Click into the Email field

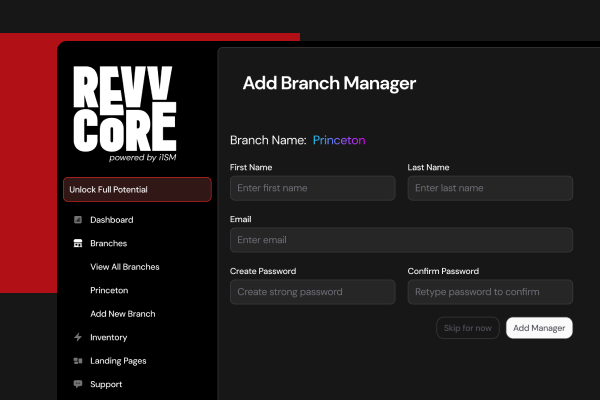tap(401, 240)
